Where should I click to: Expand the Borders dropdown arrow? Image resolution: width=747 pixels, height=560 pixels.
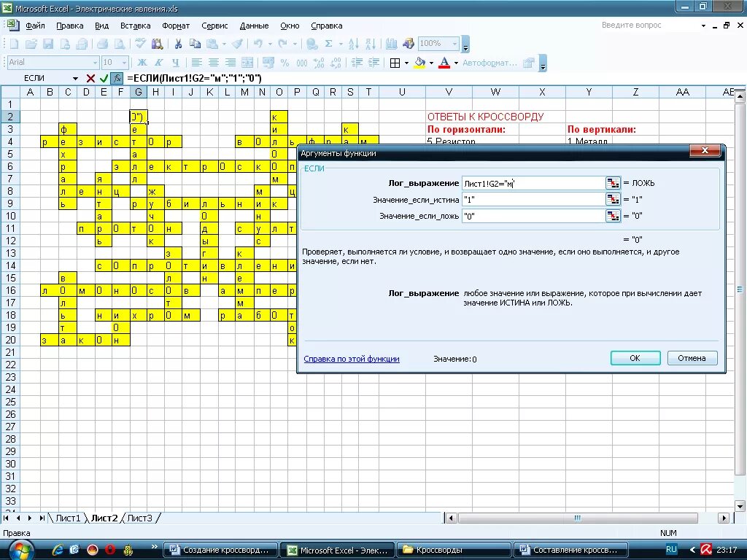tap(406, 63)
